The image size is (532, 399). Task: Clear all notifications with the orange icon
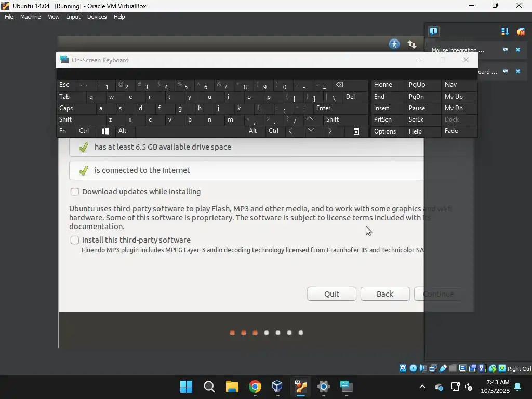pos(521,32)
